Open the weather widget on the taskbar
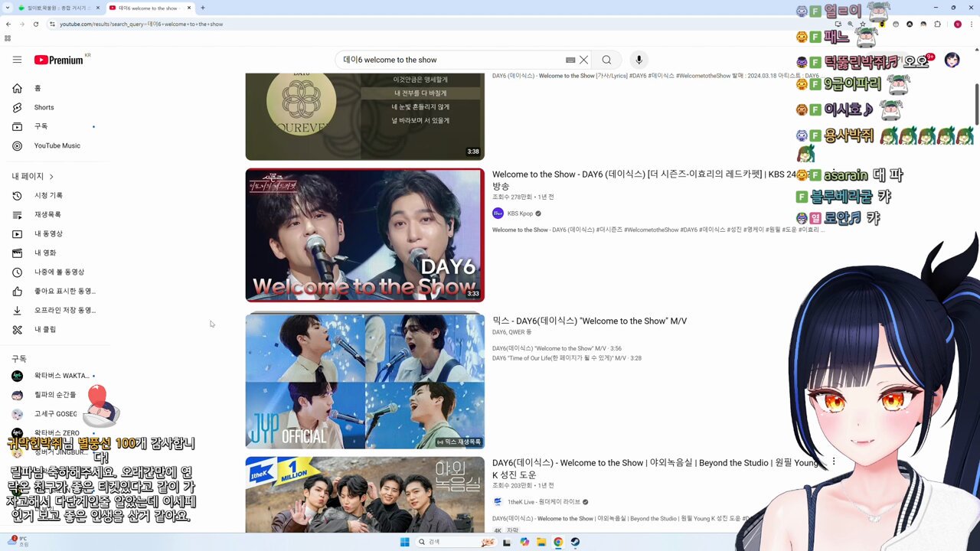980x551 pixels. [x=18, y=541]
